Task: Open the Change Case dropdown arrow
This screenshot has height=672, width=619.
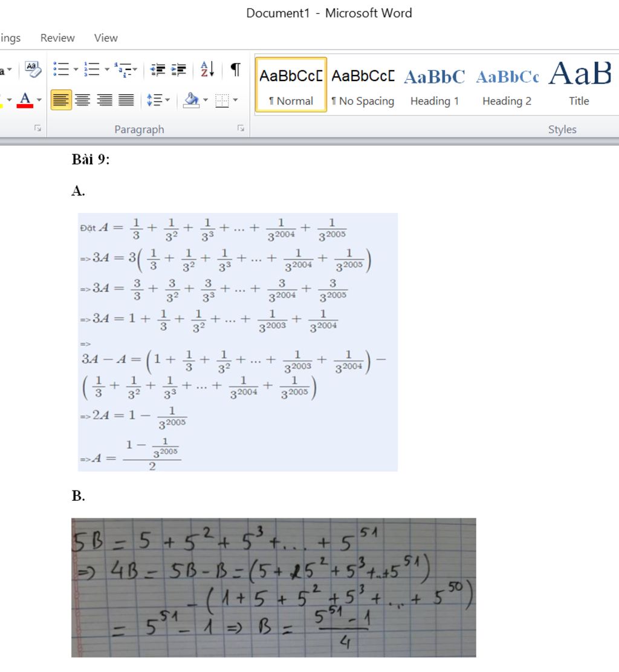Action: [x=10, y=70]
